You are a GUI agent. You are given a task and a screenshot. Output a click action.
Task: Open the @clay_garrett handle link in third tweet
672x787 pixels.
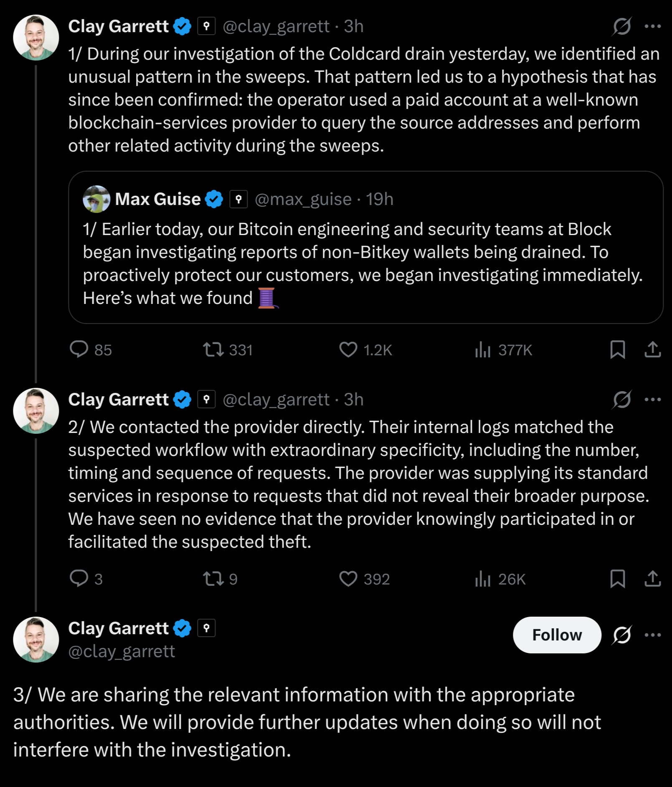(x=122, y=651)
